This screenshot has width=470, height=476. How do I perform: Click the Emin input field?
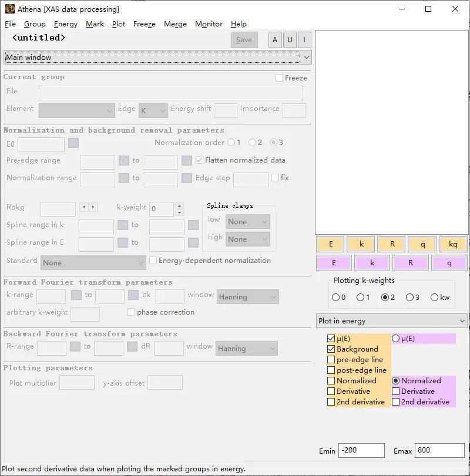pos(361,451)
